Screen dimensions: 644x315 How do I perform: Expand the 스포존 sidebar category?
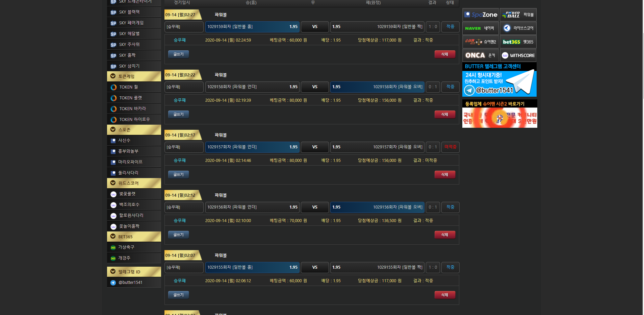click(x=134, y=130)
